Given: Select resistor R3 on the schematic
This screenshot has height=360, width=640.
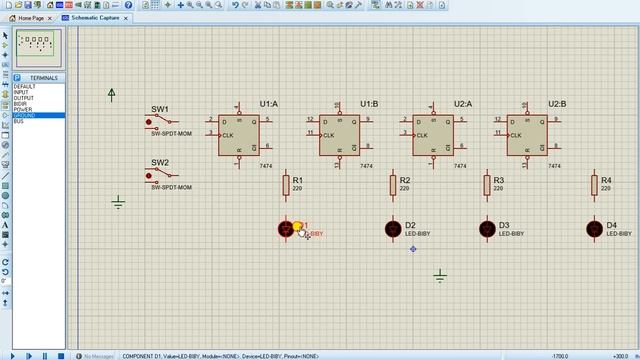Looking at the screenshot, I should (487, 185).
